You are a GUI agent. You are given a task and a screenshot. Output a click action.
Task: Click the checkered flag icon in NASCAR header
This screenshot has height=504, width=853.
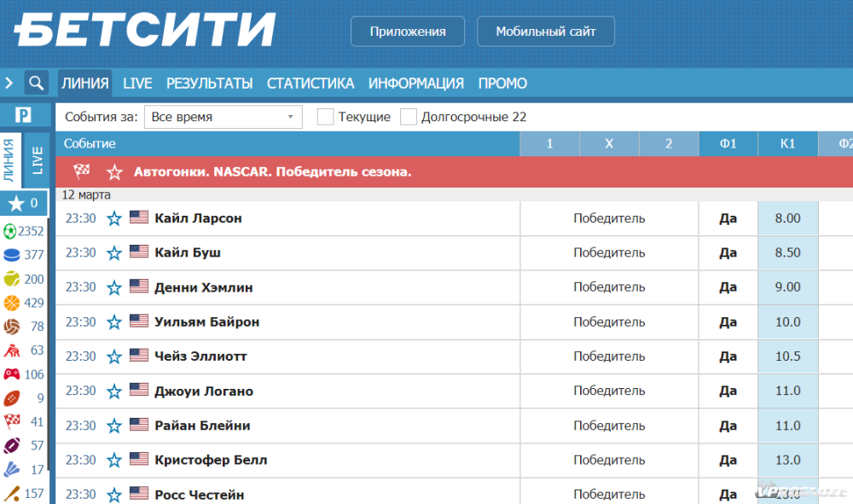(x=82, y=171)
